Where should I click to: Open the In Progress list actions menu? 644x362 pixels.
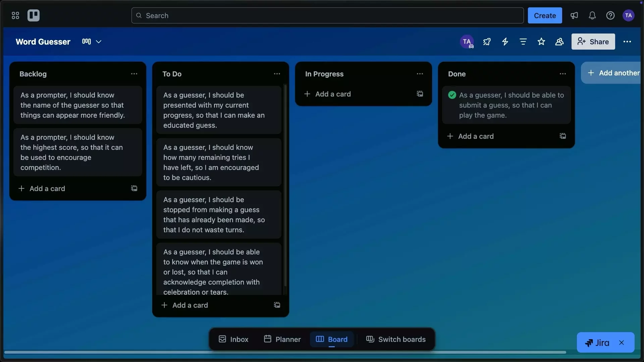420,74
